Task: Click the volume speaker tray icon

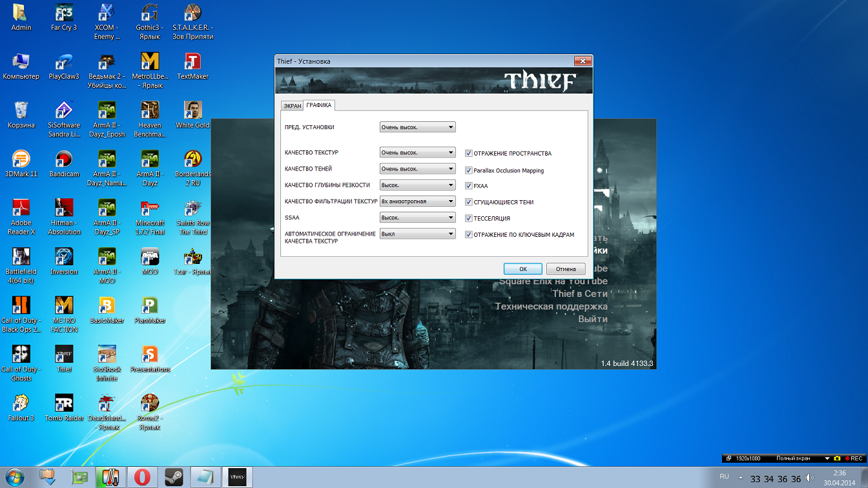Action: [x=810, y=478]
